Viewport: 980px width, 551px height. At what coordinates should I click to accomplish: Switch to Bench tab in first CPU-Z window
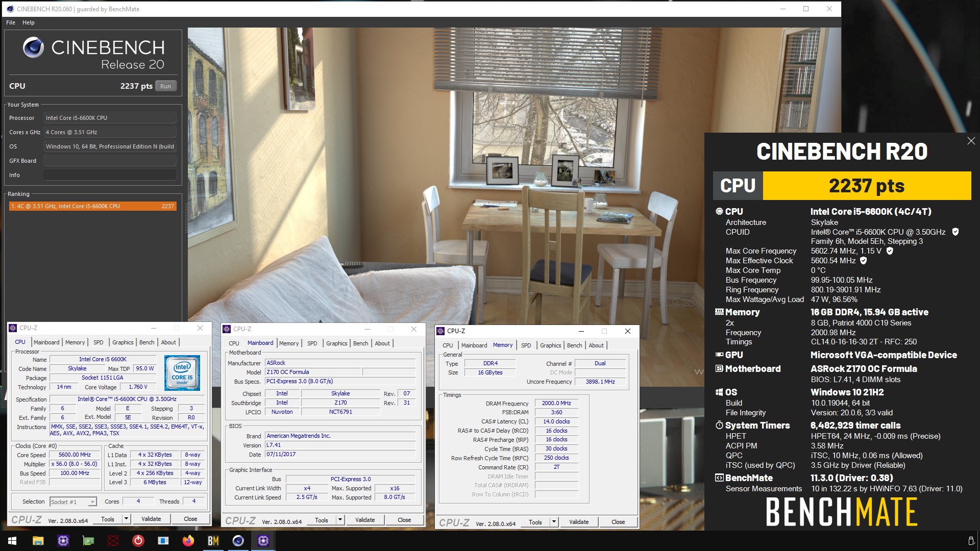click(146, 342)
